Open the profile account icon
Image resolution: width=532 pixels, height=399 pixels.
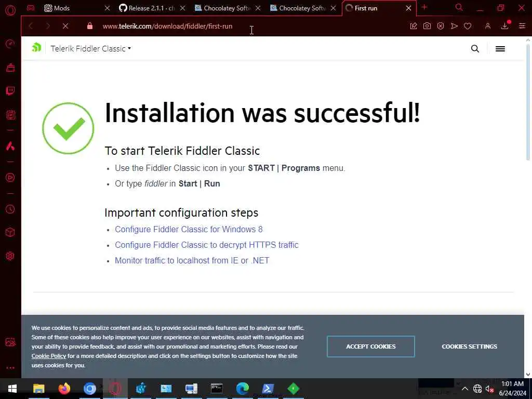487,26
